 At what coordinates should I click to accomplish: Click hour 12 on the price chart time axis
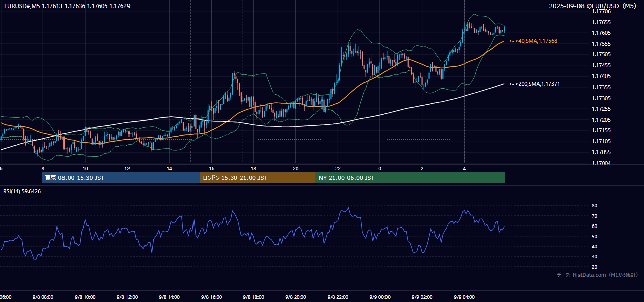127,168
